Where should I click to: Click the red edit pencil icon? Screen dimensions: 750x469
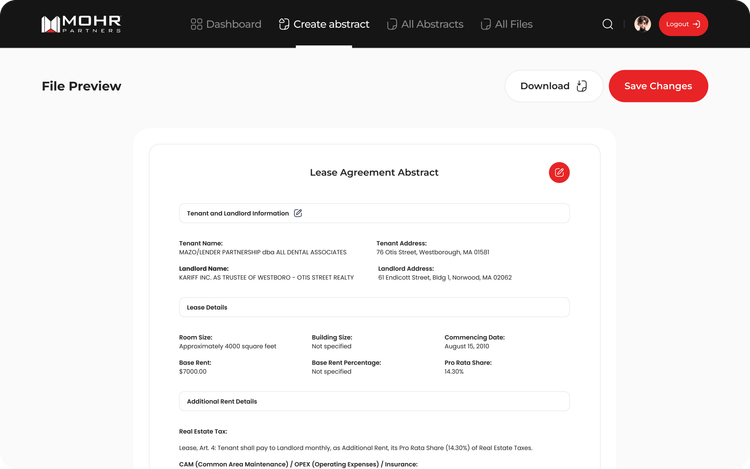(x=559, y=172)
